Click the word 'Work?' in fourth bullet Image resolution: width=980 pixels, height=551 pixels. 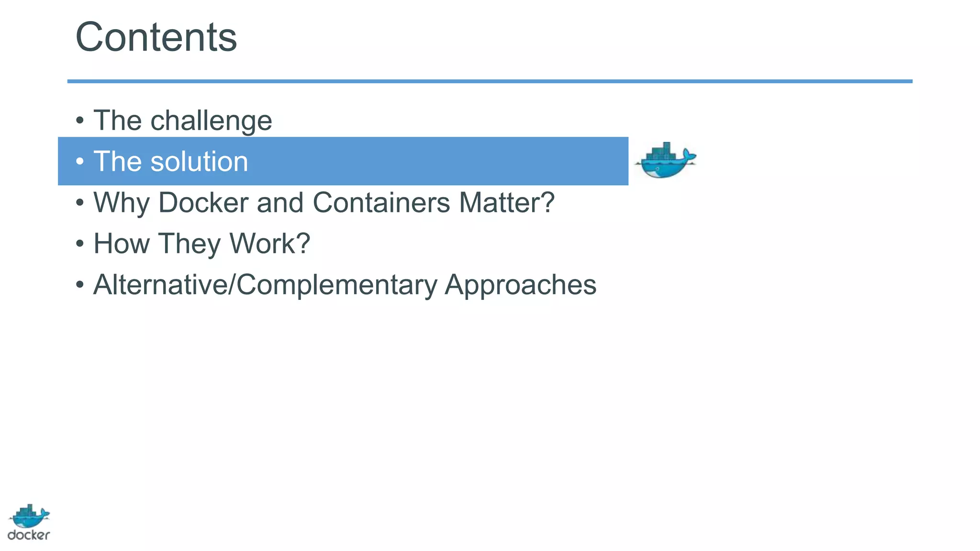(x=269, y=243)
